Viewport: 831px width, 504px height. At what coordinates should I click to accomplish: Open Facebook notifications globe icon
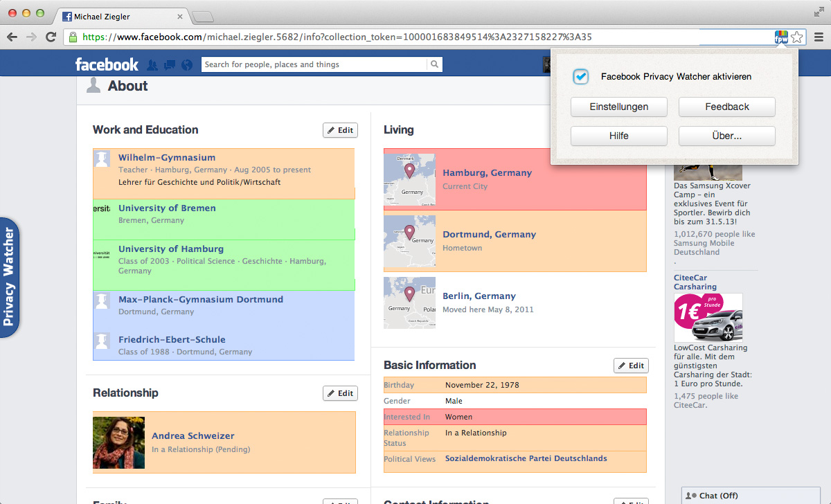[186, 65]
